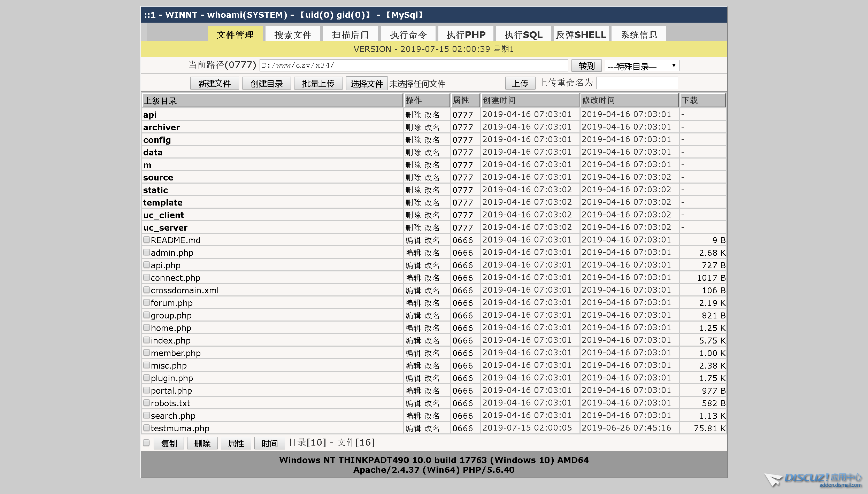Go to the 反弹SHELL tab

coord(581,34)
